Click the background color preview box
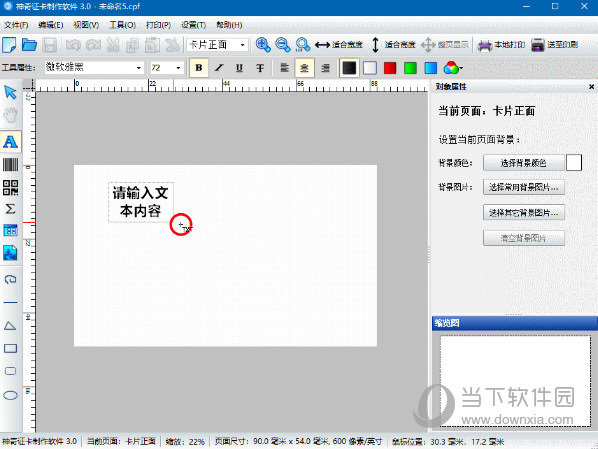 (x=574, y=163)
